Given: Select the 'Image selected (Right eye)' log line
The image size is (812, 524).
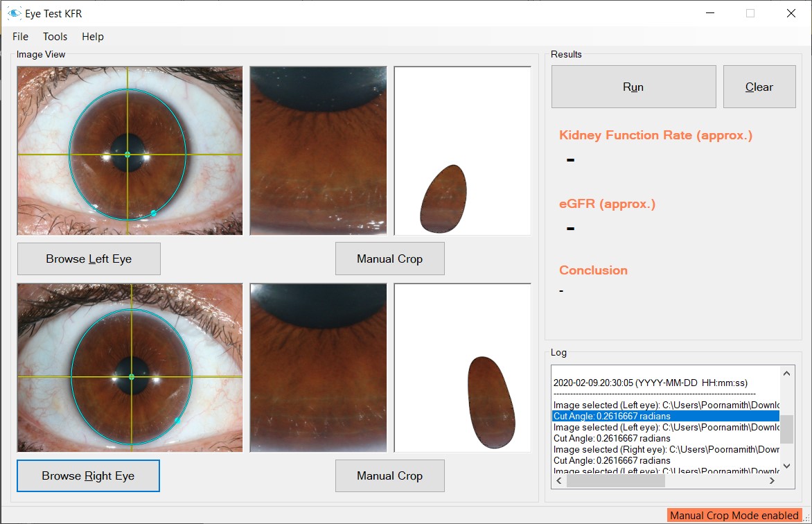Looking at the screenshot, I should point(665,449).
